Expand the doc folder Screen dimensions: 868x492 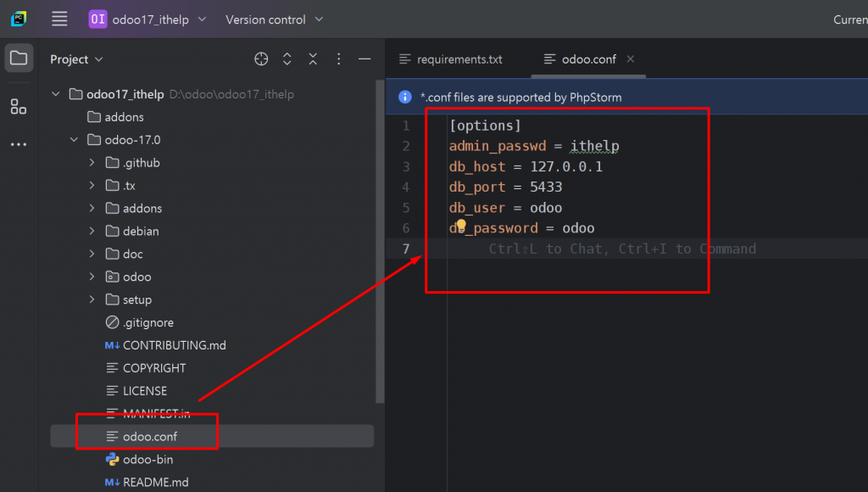tap(92, 254)
